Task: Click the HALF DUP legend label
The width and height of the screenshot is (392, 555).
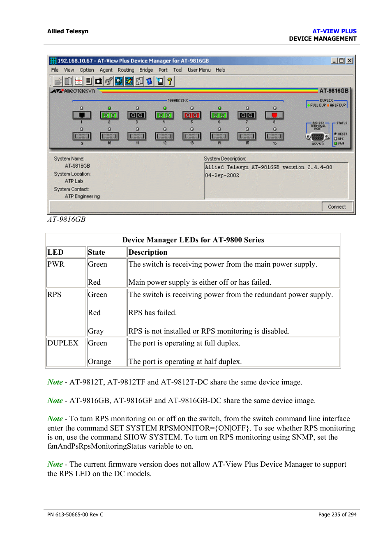Action: tap(337, 105)
